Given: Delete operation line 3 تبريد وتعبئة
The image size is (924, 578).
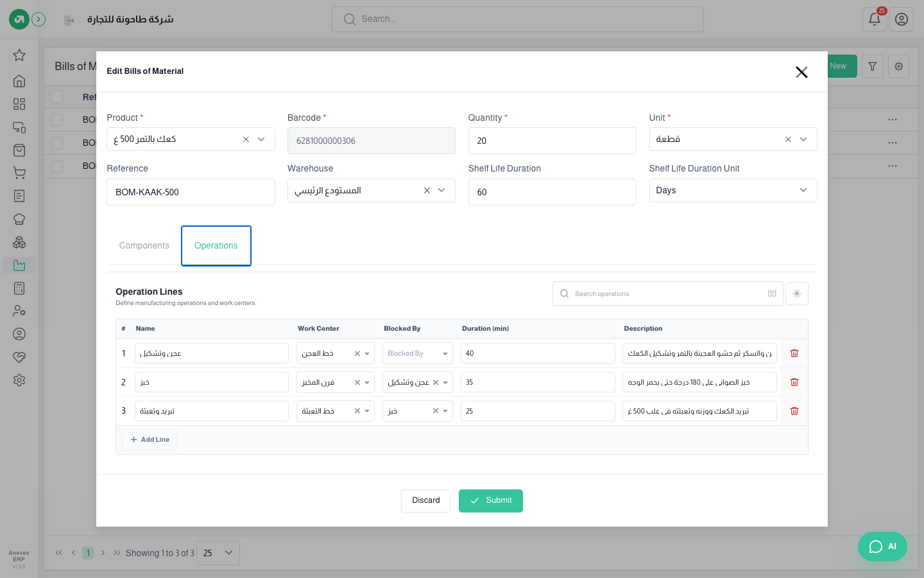Looking at the screenshot, I should [x=794, y=411].
